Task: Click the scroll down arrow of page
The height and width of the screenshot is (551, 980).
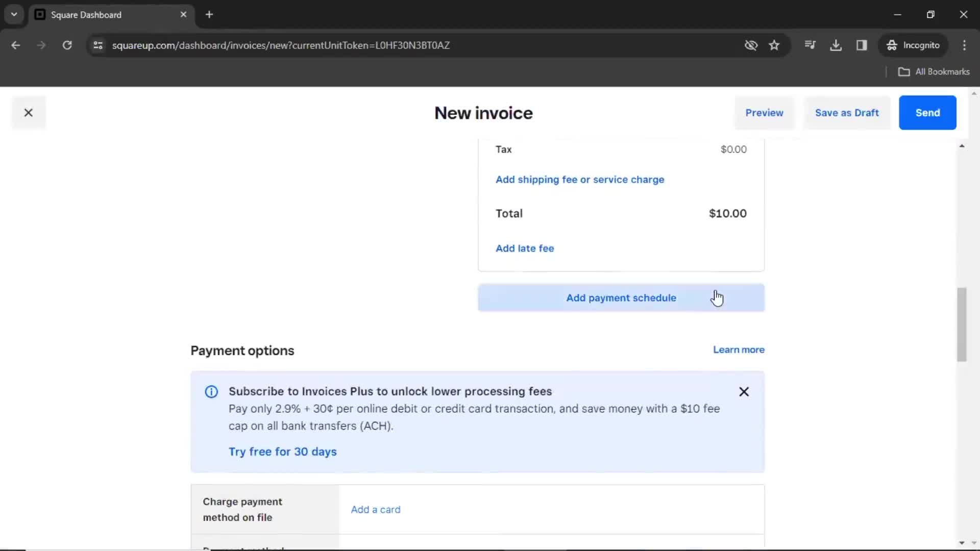Action: click(962, 542)
